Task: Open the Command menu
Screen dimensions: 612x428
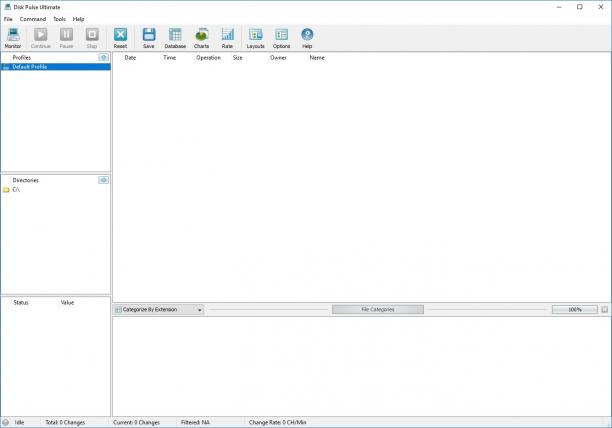Action: pyautogui.click(x=33, y=19)
